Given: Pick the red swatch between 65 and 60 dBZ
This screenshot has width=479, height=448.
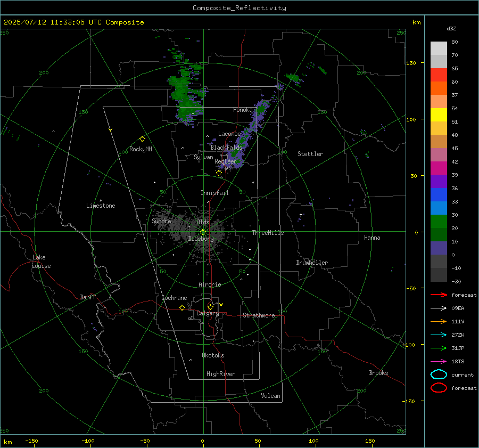Looking at the screenshot, I should click(x=439, y=75).
